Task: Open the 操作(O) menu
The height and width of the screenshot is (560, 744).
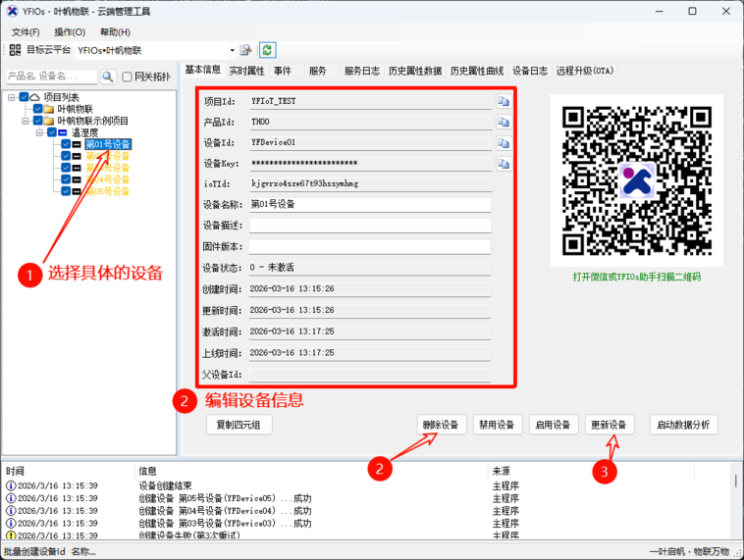Action: tap(70, 32)
